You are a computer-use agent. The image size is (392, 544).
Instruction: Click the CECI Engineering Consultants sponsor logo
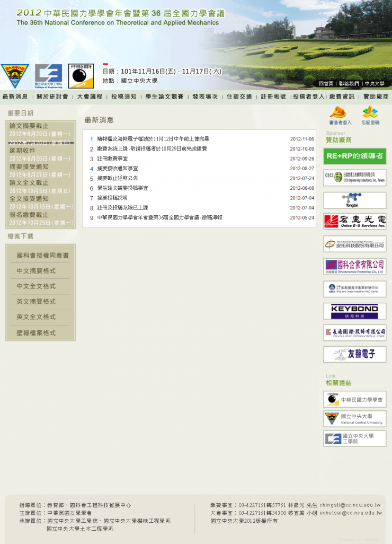coord(354,178)
